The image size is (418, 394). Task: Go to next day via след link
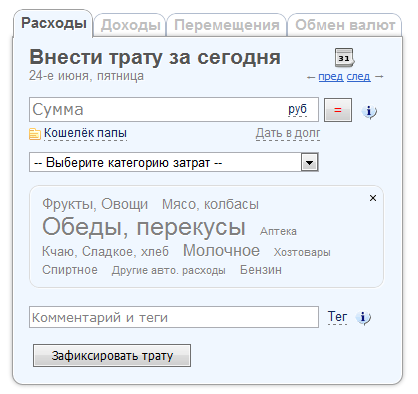coord(359,77)
